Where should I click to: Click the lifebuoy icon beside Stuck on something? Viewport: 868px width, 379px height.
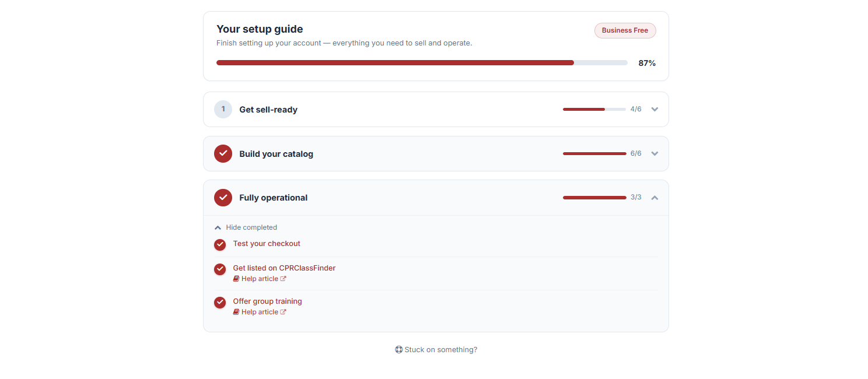pyautogui.click(x=398, y=350)
